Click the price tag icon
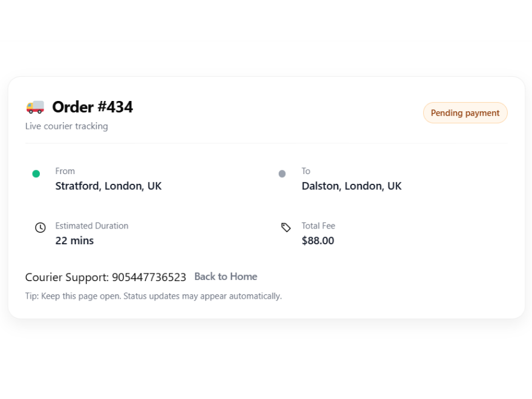 tap(286, 227)
